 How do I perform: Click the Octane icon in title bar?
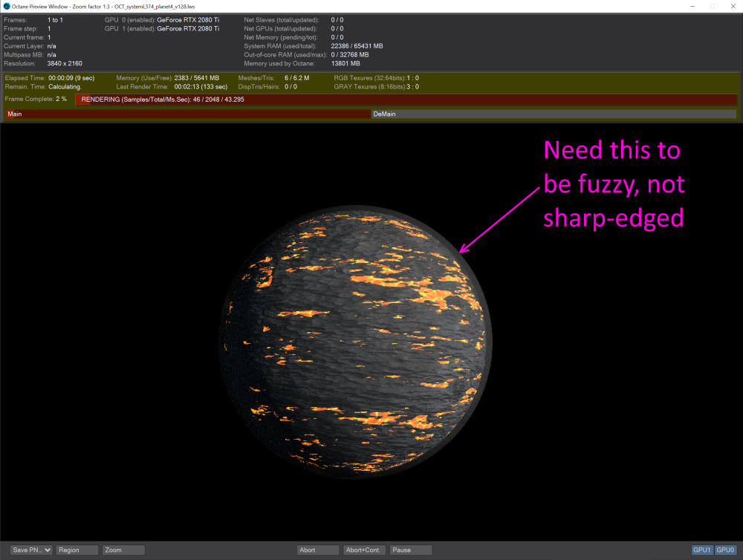[7, 7]
